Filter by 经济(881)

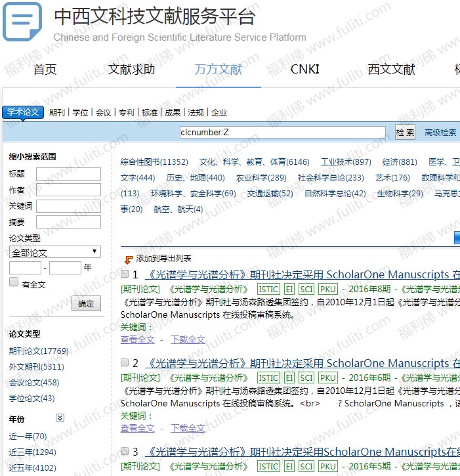[400, 162]
